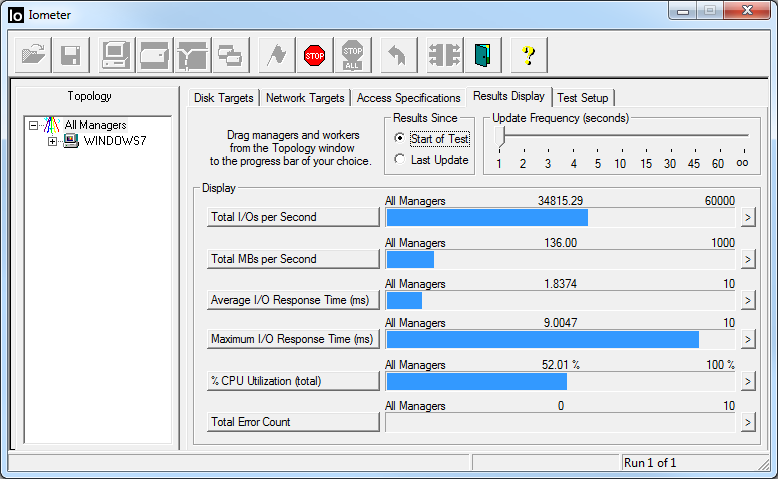Click the Stop All tests icon
778x479 pixels.
[x=353, y=55]
